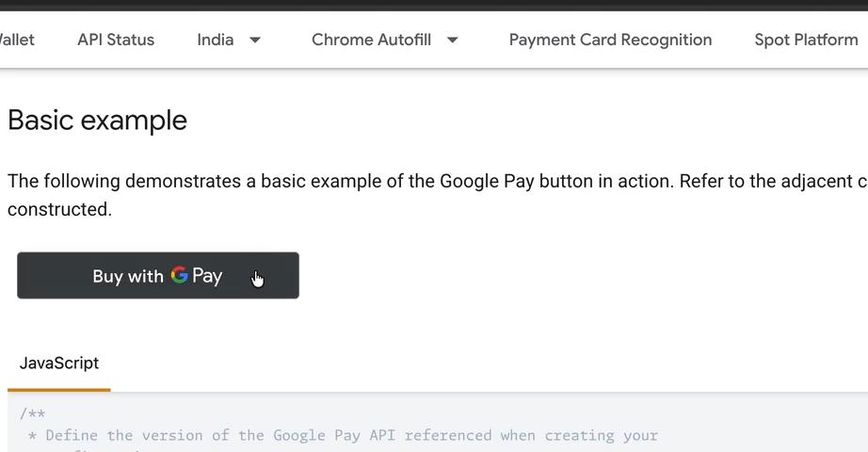The height and width of the screenshot is (452, 868).
Task: Click the Basic example heading
Action: (97, 121)
